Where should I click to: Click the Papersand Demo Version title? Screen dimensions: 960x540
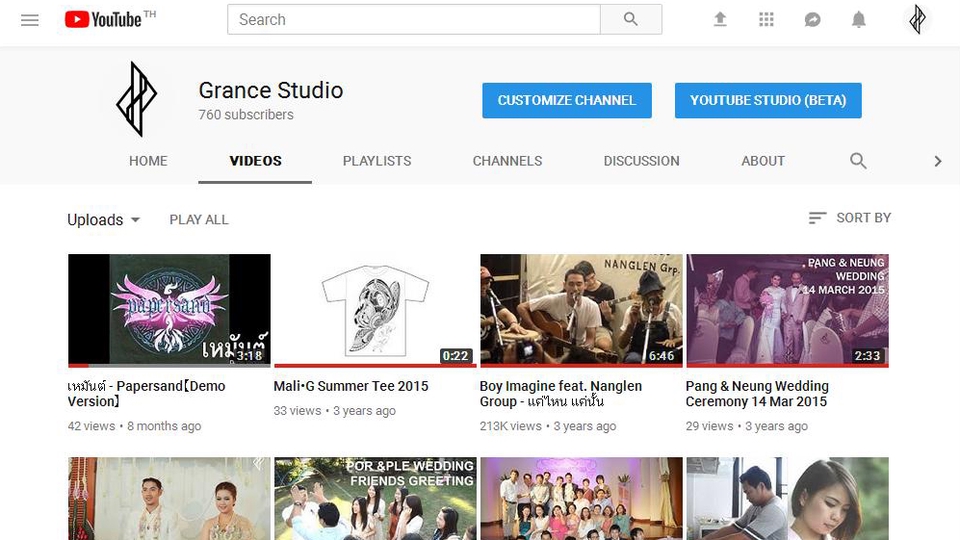pyautogui.click(x=146, y=394)
